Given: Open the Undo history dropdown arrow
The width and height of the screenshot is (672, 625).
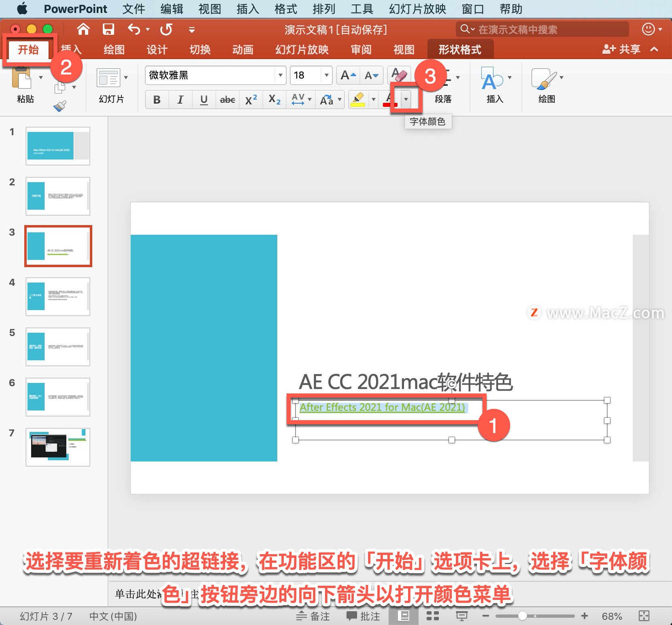Looking at the screenshot, I should [x=148, y=29].
